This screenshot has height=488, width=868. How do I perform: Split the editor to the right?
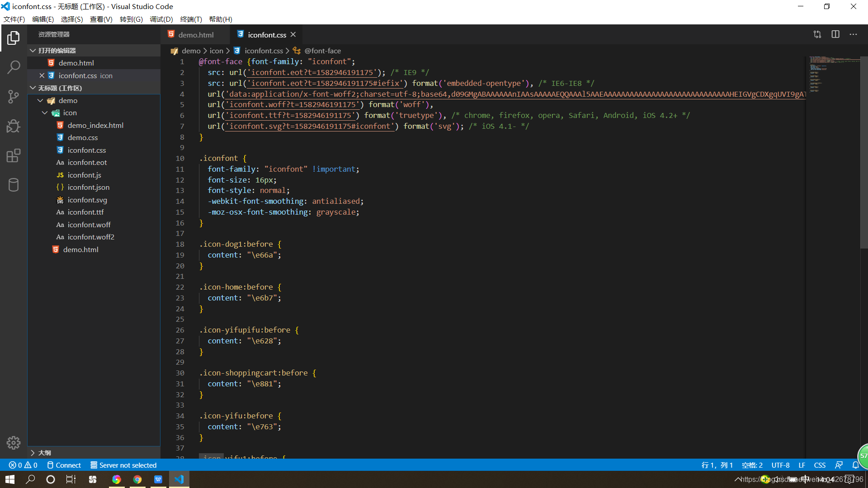click(835, 34)
